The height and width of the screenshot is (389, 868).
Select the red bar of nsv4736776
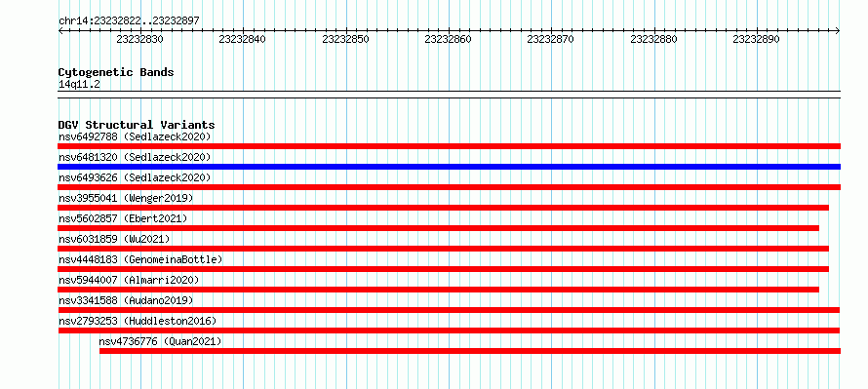click(470, 351)
